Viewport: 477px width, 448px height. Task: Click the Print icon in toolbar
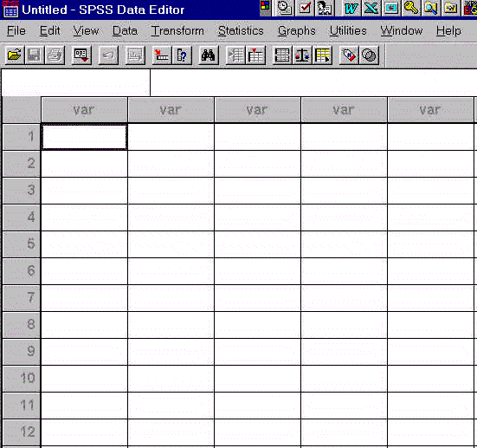(x=55, y=55)
